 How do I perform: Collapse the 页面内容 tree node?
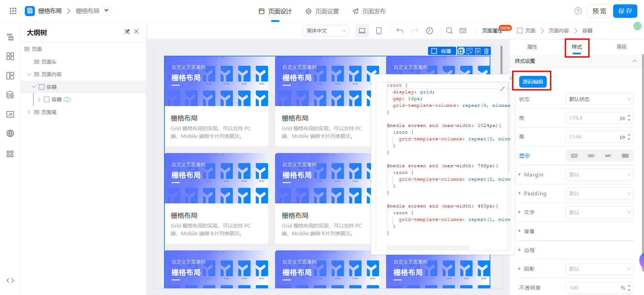(x=29, y=74)
